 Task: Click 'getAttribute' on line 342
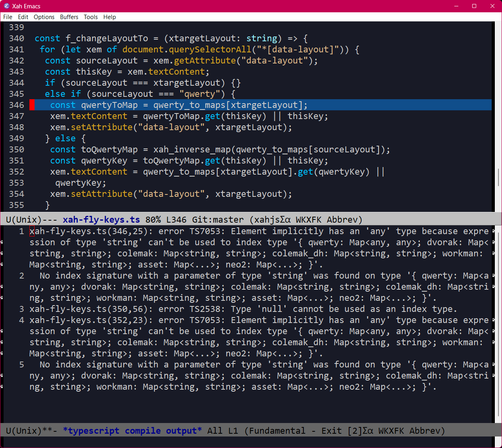point(205,61)
